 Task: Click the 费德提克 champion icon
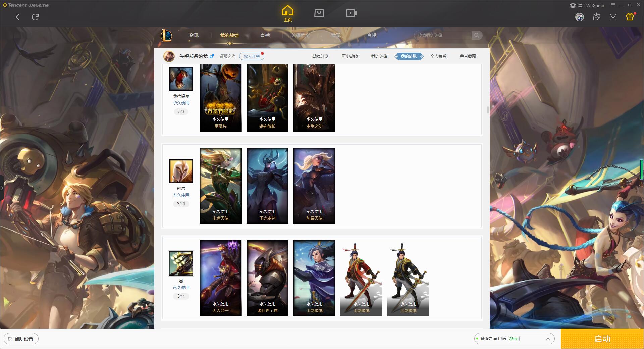(x=181, y=79)
